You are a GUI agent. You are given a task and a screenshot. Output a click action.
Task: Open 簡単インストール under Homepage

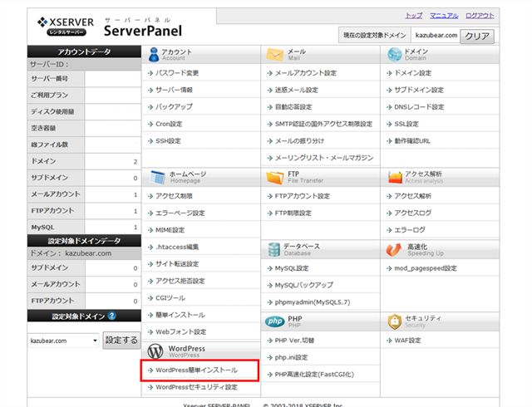point(180,315)
